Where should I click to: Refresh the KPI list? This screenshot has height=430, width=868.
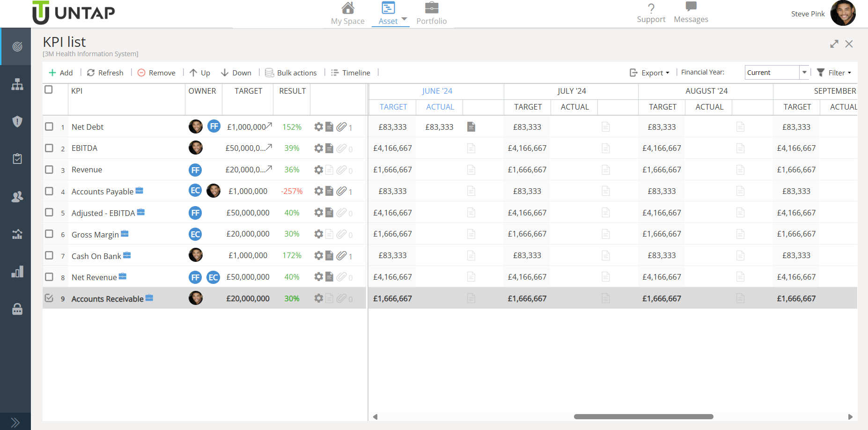click(x=105, y=73)
